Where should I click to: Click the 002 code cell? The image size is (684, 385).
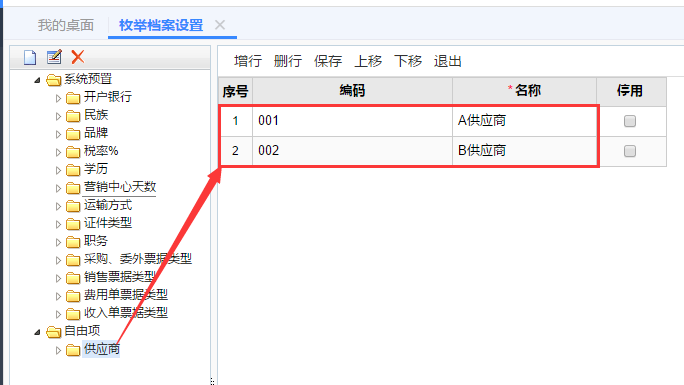(x=352, y=151)
